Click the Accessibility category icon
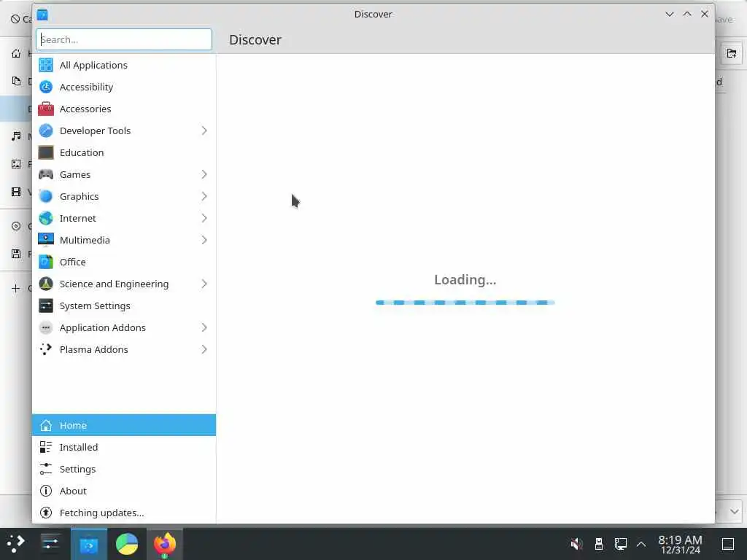 pyautogui.click(x=46, y=87)
